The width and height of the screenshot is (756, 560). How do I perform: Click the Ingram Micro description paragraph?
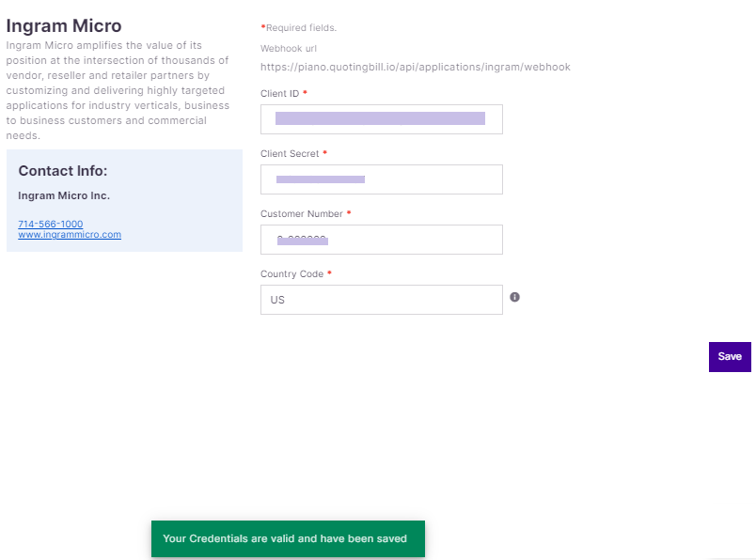[118, 90]
